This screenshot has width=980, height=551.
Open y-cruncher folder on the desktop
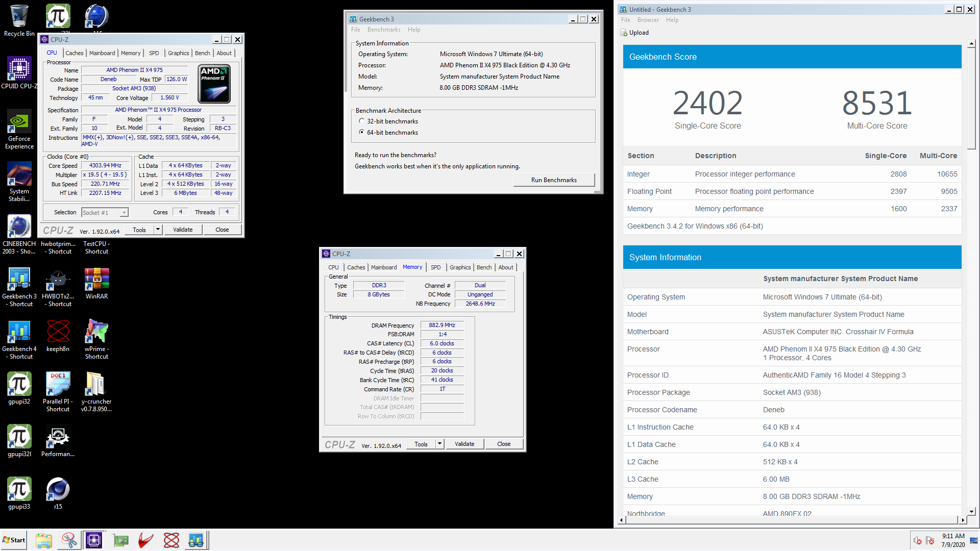(x=96, y=392)
